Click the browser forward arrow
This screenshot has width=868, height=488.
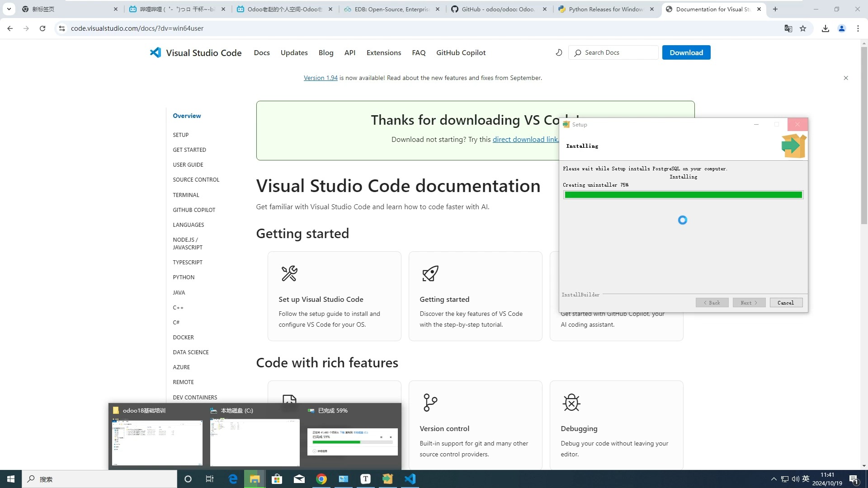pos(26,28)
